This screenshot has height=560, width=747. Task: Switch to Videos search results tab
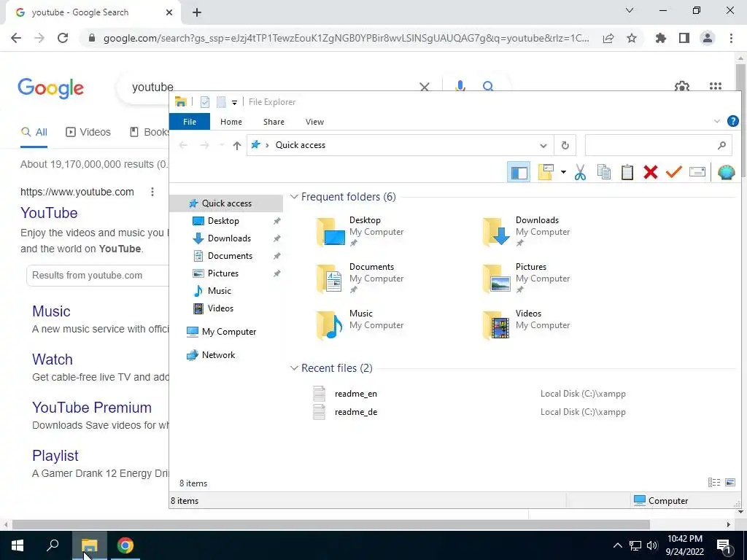[x=88, y=133]
